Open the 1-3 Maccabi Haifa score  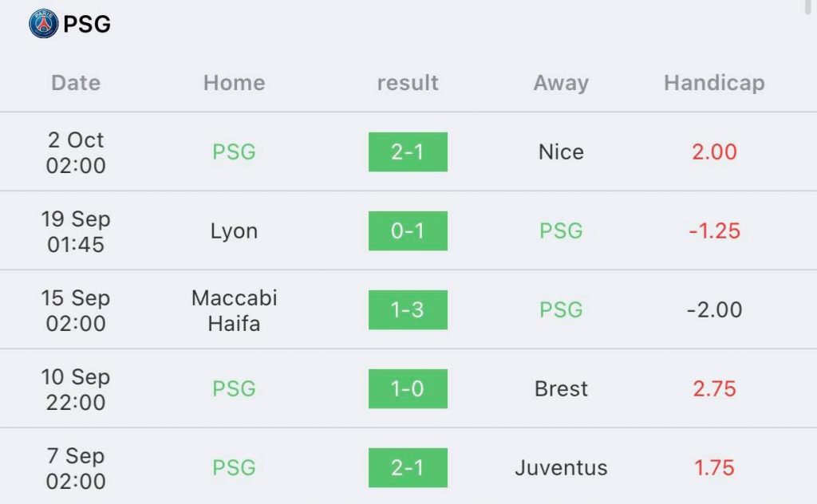(x=408, y=309)
